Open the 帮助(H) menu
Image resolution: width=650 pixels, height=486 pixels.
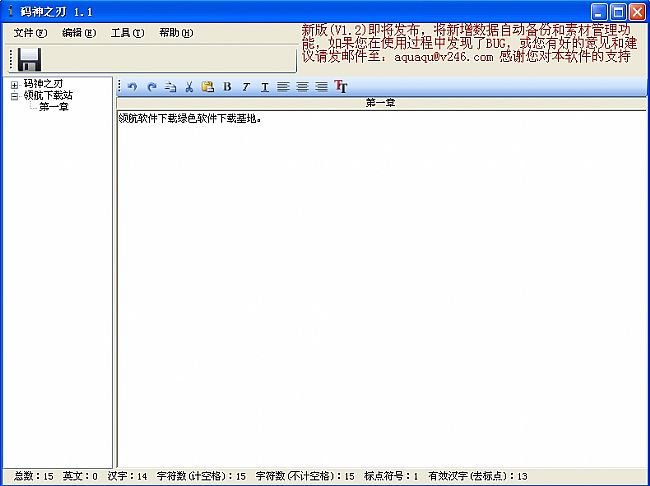[176, 33]
